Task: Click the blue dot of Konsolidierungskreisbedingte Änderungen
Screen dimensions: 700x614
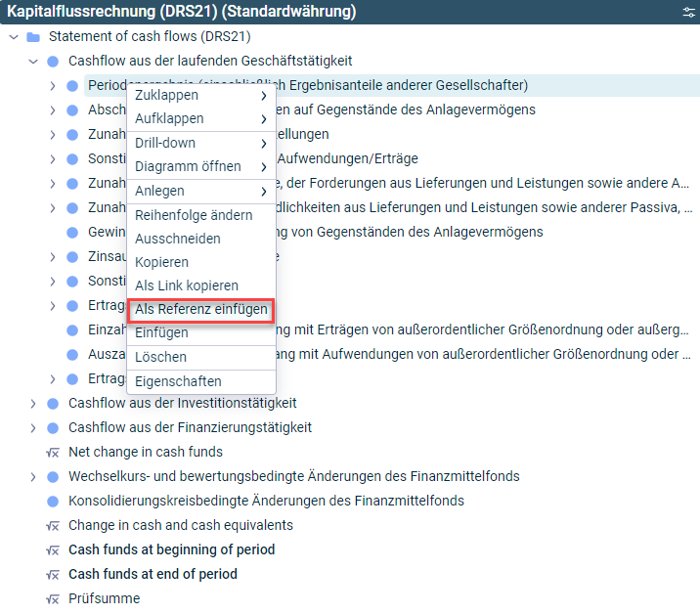Action: point(53,502)
